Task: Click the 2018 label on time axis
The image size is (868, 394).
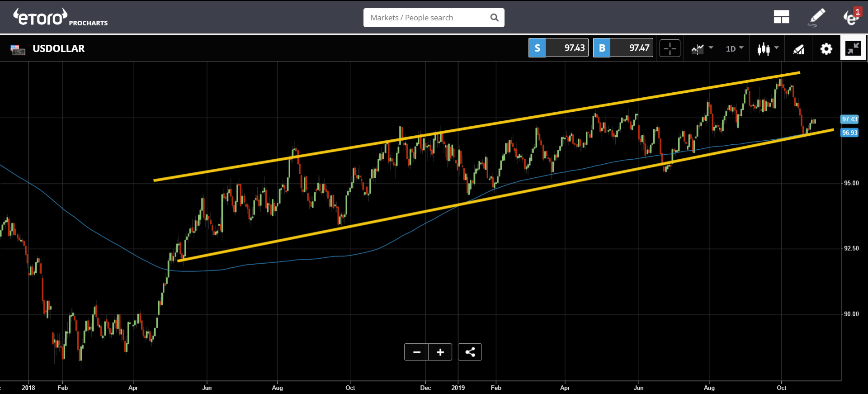Action: 28,388
